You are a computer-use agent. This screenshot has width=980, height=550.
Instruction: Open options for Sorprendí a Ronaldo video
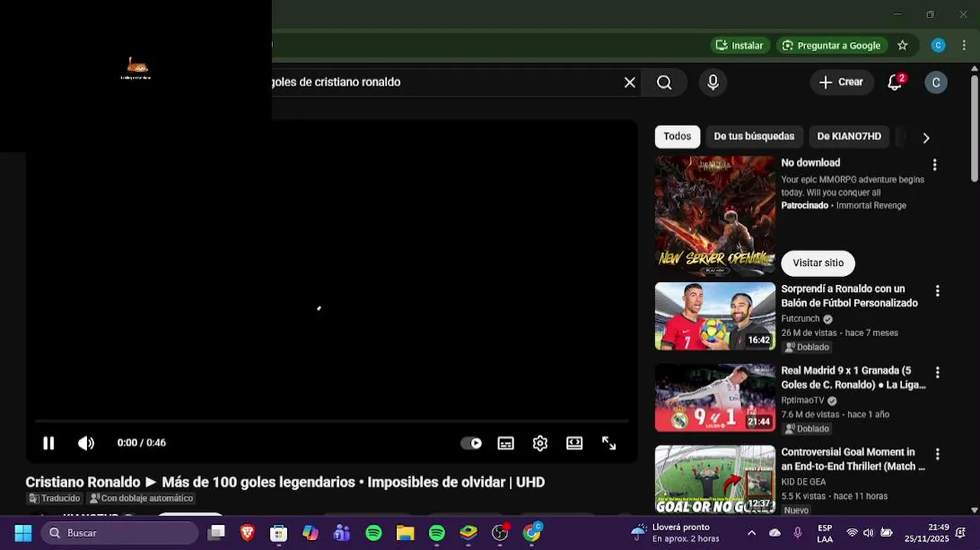(937, 291)
